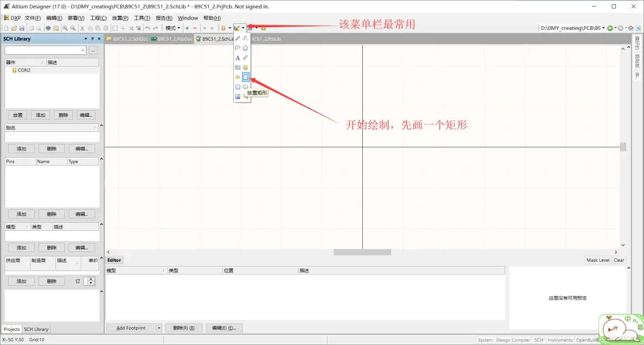This screenshot has height=345, width=644.
Task: Click the drawing utilities toolbar icon
Action: (x=237, y=28)
